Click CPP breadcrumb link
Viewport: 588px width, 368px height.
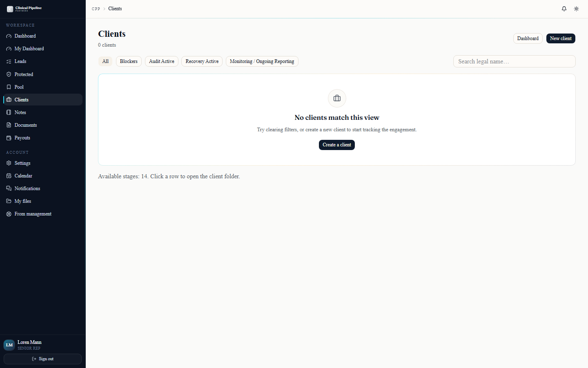coord(96,9)
